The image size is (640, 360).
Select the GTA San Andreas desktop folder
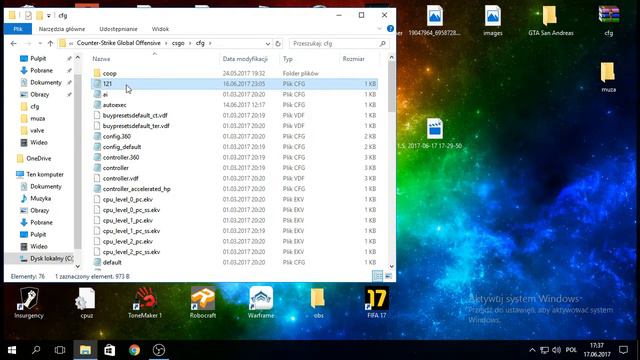[551, 20]
